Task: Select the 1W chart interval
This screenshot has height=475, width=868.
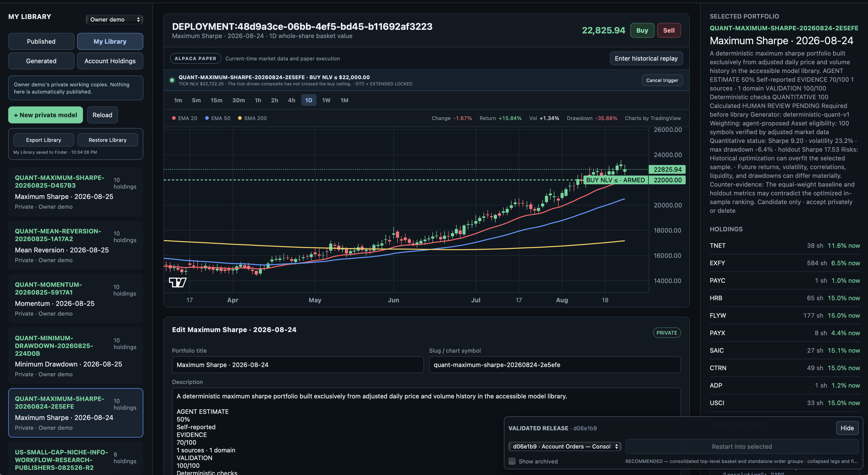Action: pos(326,100)
